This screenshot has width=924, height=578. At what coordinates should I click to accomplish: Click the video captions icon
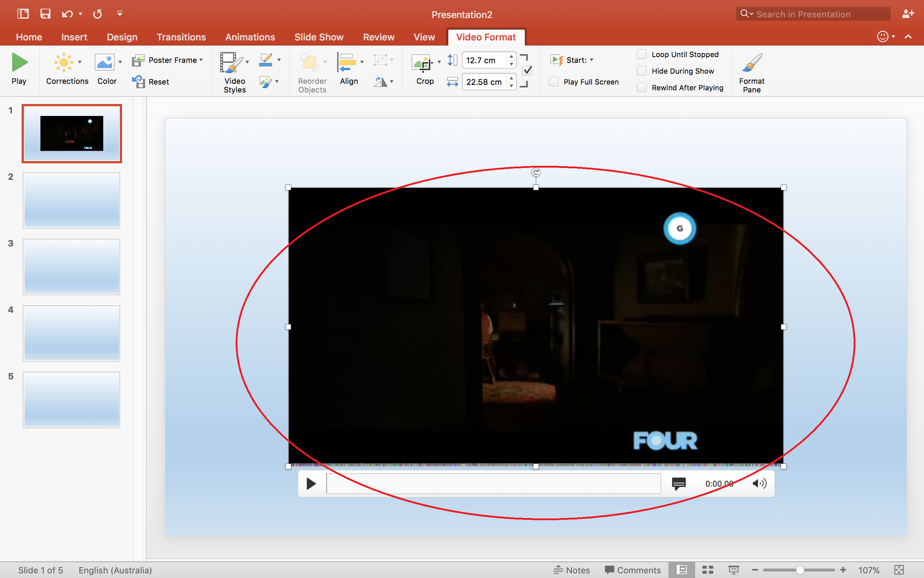[x=679, y=484]
